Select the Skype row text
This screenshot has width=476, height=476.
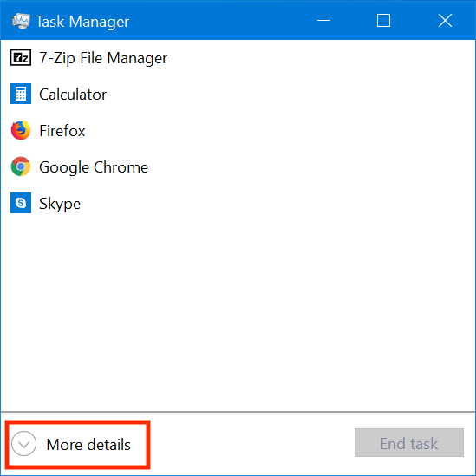click(60, 204)
